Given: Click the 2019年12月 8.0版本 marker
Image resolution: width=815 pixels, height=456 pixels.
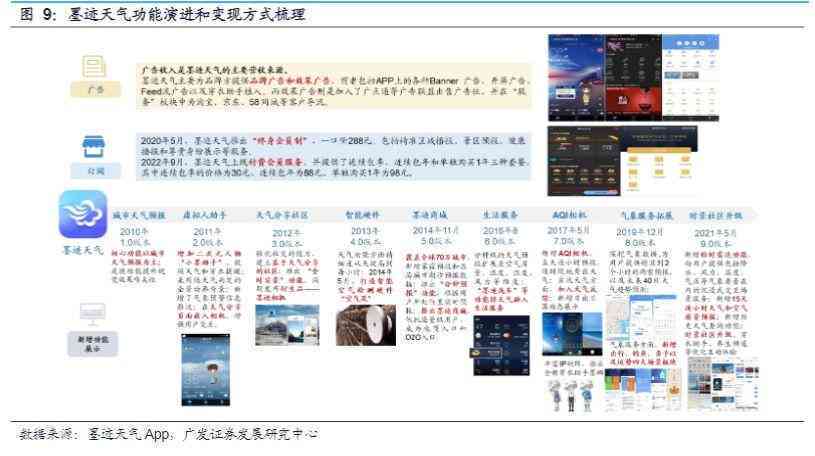Looking at the screenshot, I should click(x=640, y=237).
